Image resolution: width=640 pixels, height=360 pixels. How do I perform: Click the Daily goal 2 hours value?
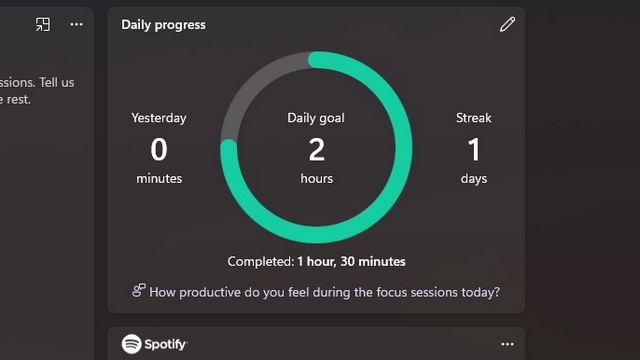click(x=316, y=149)
